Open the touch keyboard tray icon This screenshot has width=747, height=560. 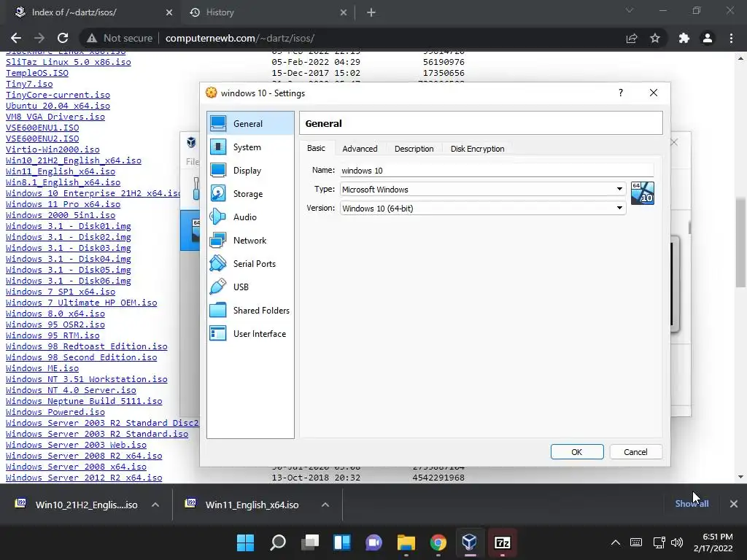(x=636, y=542)
